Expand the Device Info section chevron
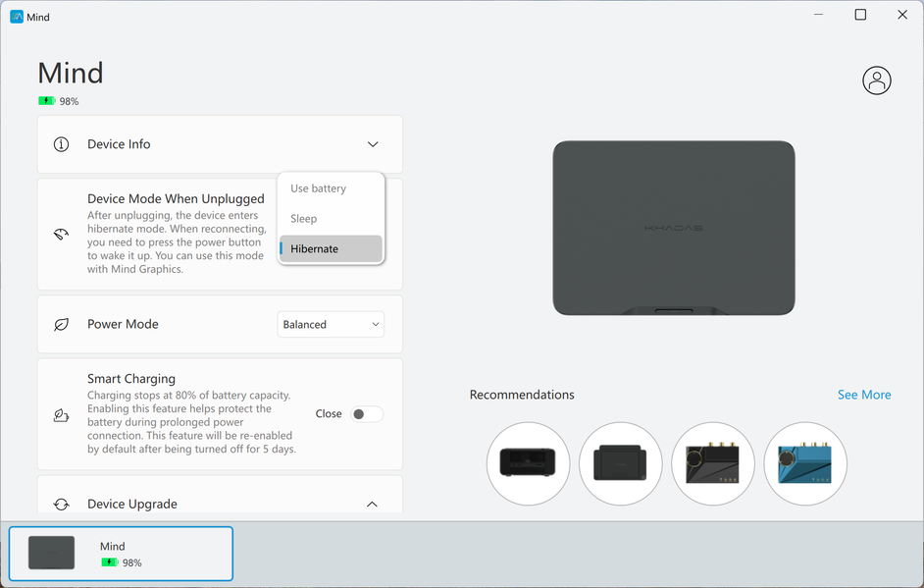 (373, 144)
